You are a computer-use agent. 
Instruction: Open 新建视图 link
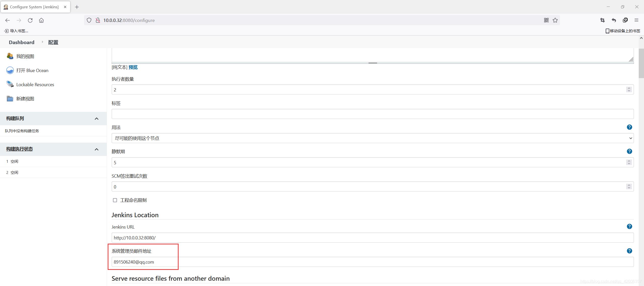[x=25, y=99]
